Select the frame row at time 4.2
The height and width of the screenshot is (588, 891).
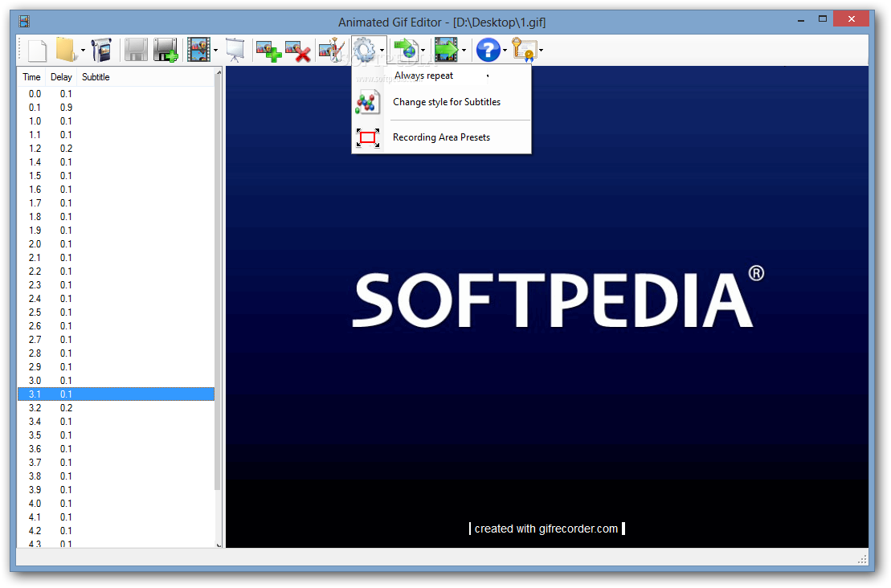click(x=116, y=531)
